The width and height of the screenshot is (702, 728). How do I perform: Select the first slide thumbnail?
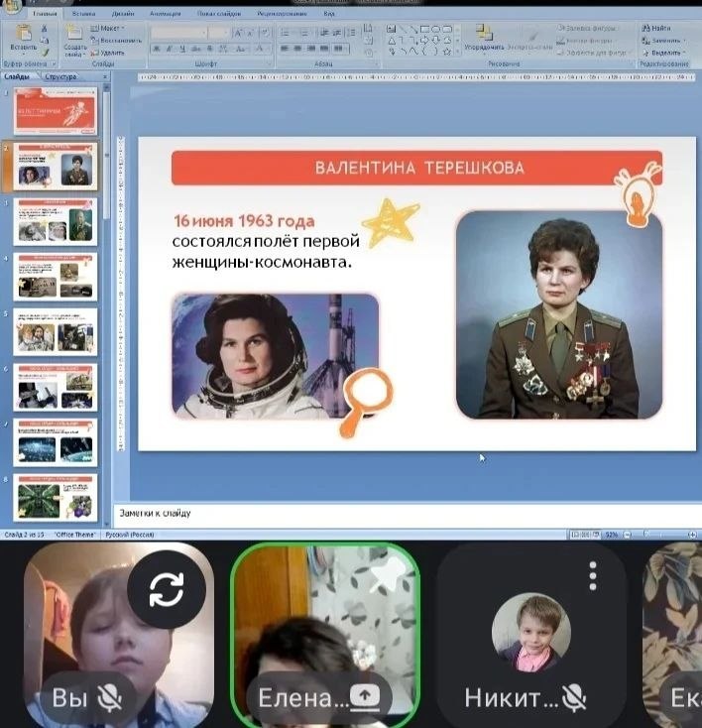[56, 111]
